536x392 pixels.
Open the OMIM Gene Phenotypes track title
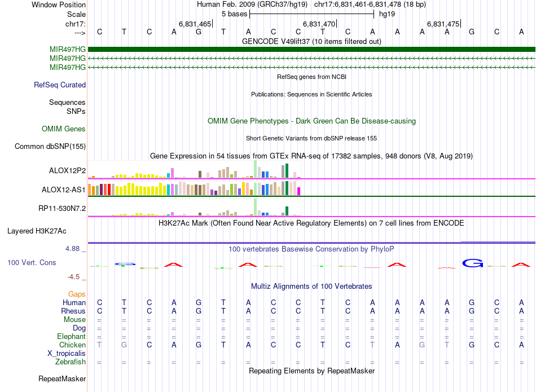[x=311, y=121]
